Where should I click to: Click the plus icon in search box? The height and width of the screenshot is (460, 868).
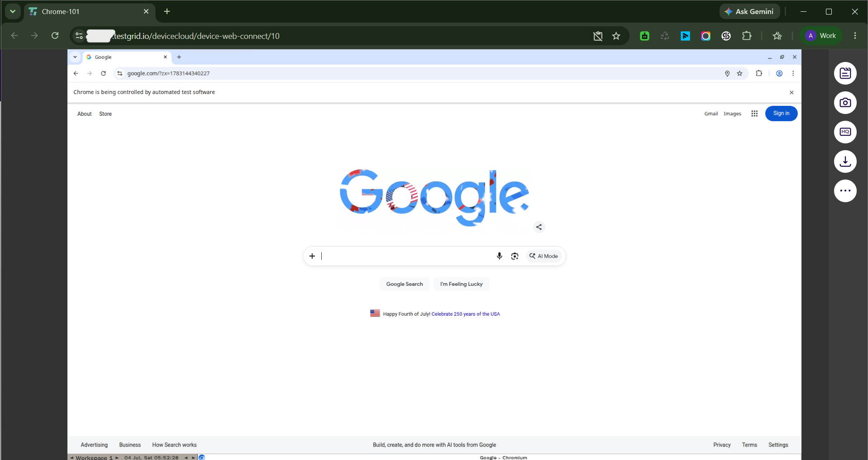click(x=312, y=256)
